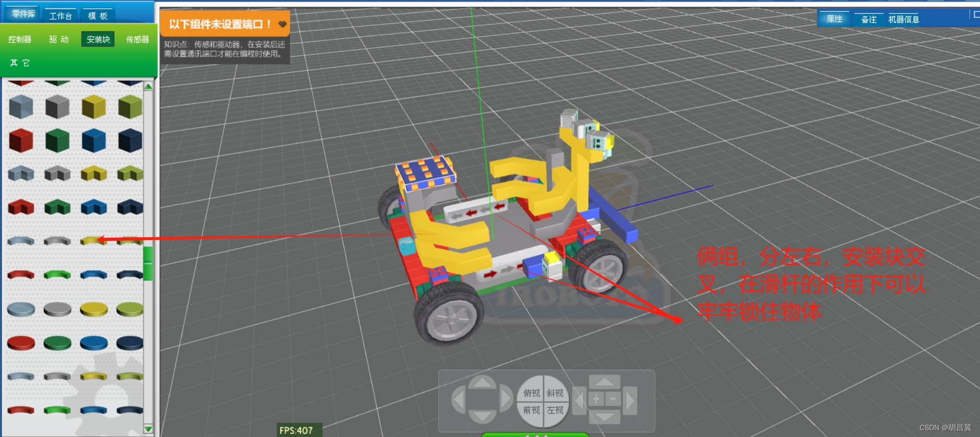
Task: Pick the navy cube block
Action: [130, 140]
